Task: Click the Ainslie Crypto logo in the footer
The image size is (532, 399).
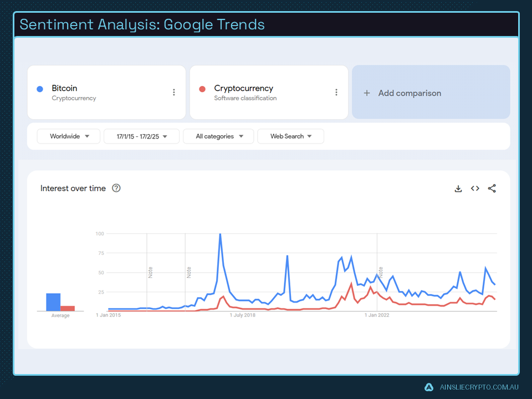Action: (x=428, y=387)
